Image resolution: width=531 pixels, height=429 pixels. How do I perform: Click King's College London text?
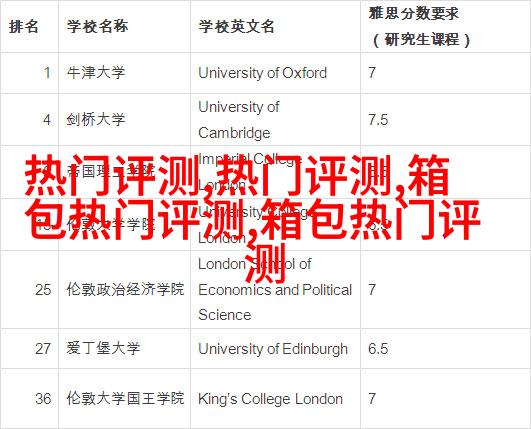(270, 399)
